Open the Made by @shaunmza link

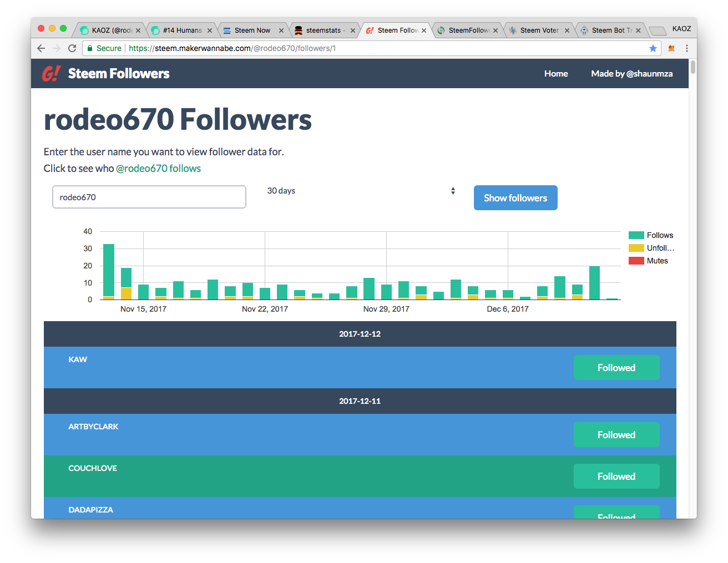[632, 74]
